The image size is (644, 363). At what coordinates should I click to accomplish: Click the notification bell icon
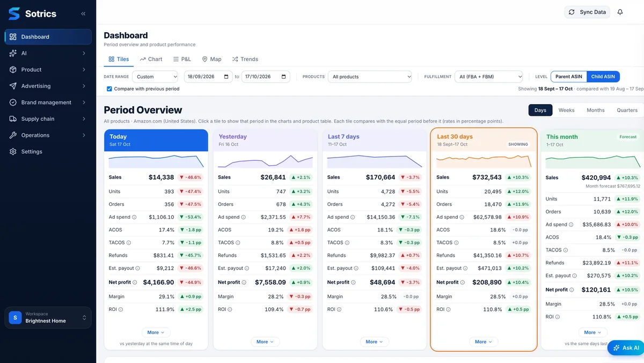(x=620, y=12)
